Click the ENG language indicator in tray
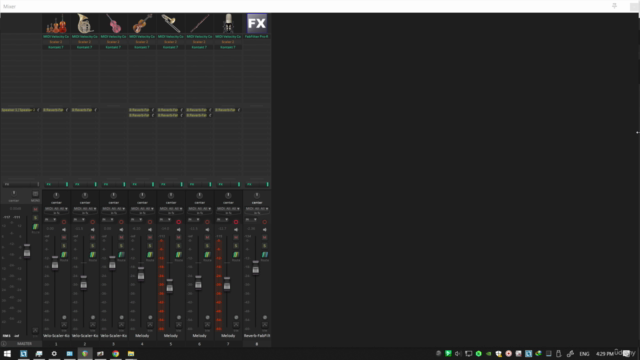Screen dimensions: 640x360 584,353
